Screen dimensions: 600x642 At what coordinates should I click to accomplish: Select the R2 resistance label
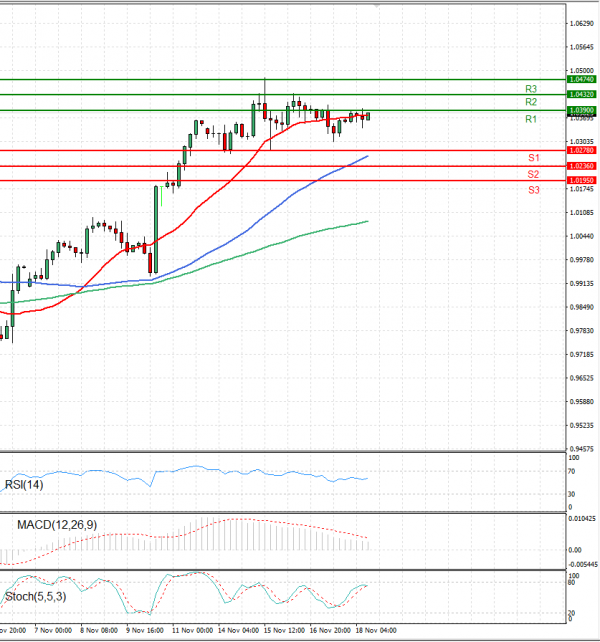pyautogui.click(x=531, y=102)
